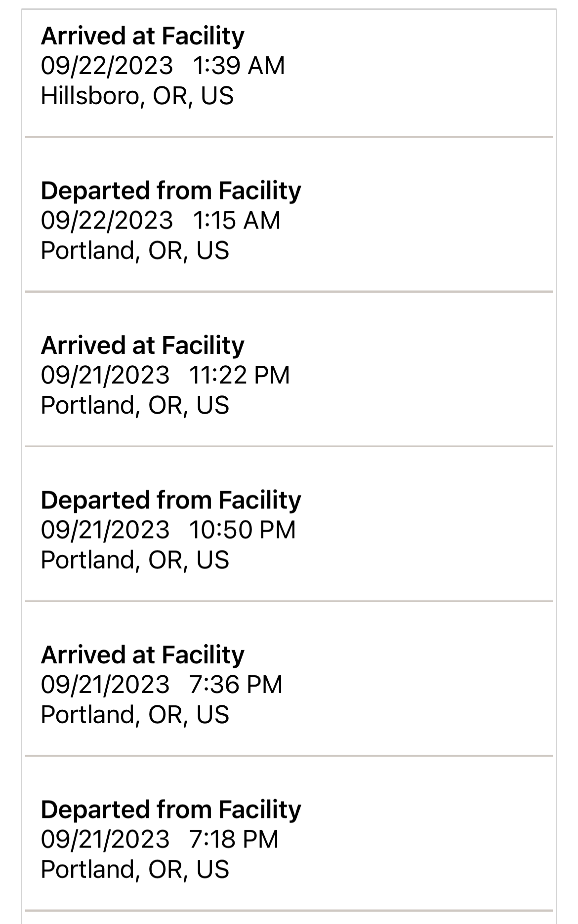Click the date beside 1:39 AM
The height and width of the screenshot is (924, 578).
point(107,66)
